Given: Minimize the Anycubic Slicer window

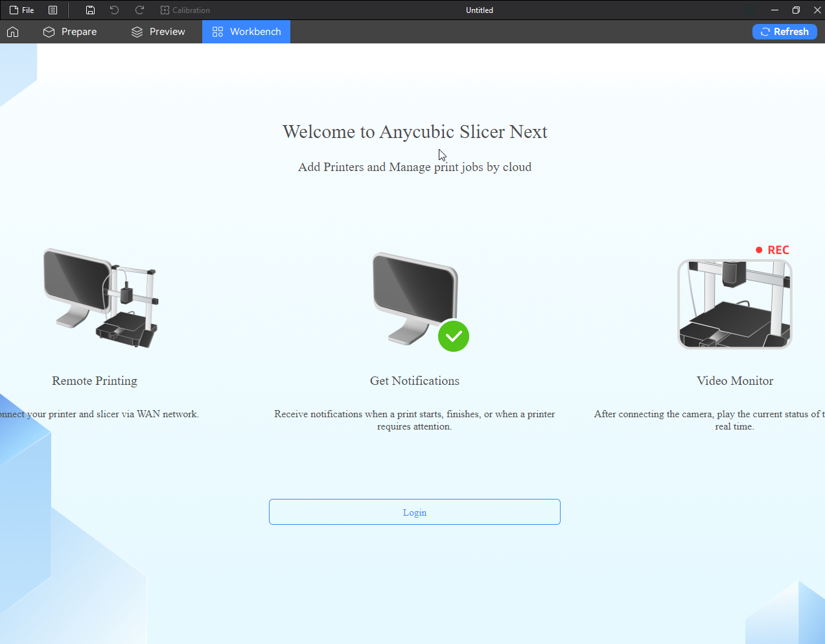Looking at the screenshot, I should [x=774, y=10].
